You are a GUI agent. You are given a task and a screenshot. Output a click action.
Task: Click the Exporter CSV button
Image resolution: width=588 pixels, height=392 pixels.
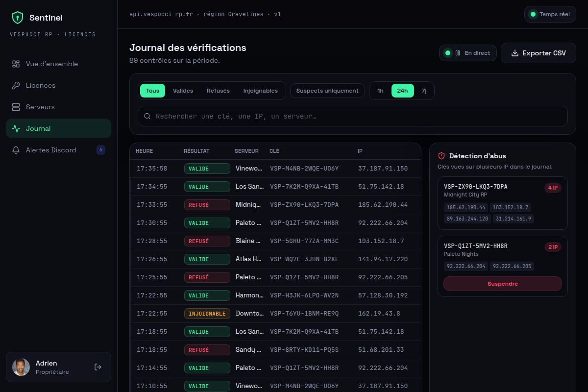539,53
